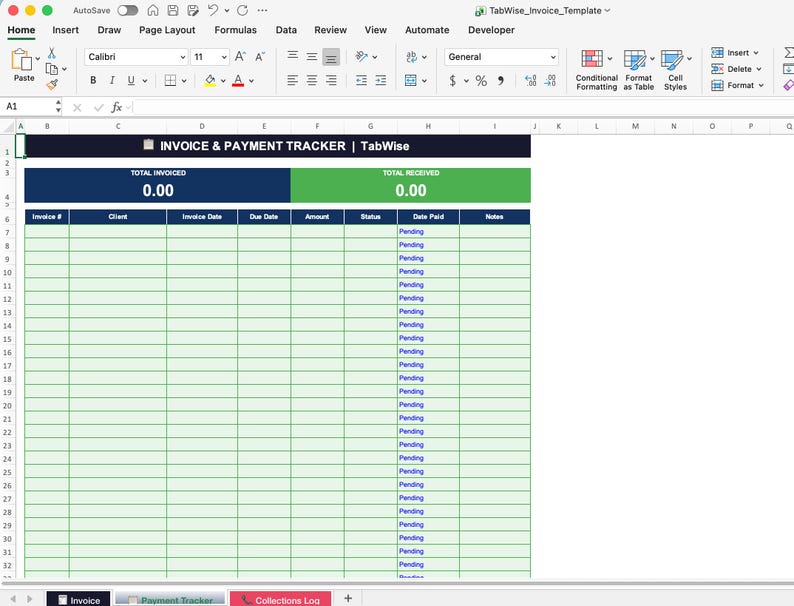This screenshot has height=606, width=794.
Task: Click Decrease Indent icon
Action: point(361,80)
